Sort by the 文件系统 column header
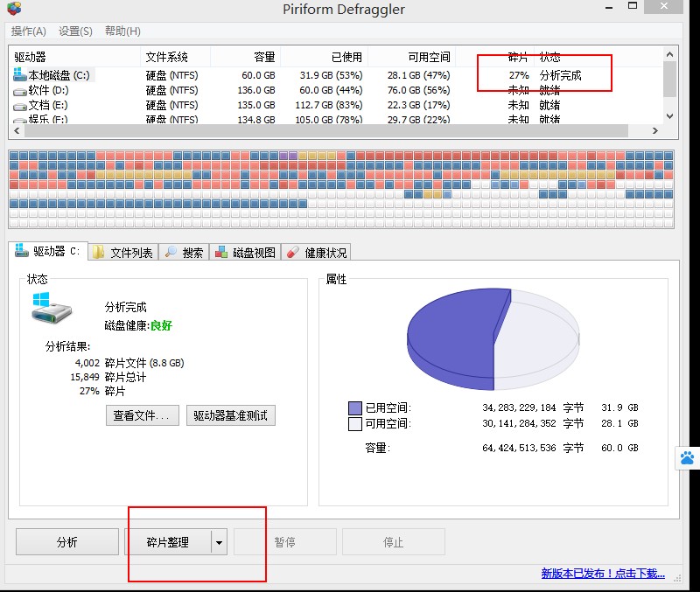This screenshot has height=592, width=700. pyautogui.click(x=175, y=57)
